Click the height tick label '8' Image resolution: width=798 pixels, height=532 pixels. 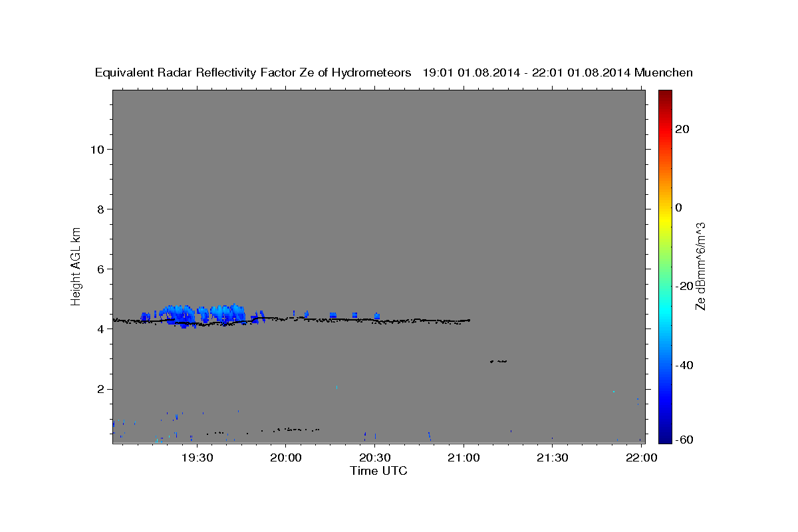point(100,209)
